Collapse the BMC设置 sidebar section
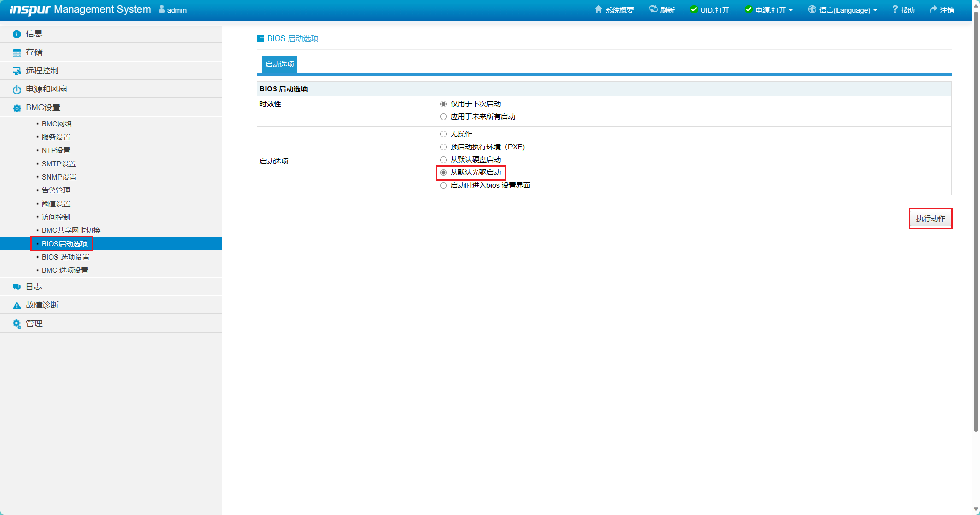980x515 pixels. click(x=111, y=108)
